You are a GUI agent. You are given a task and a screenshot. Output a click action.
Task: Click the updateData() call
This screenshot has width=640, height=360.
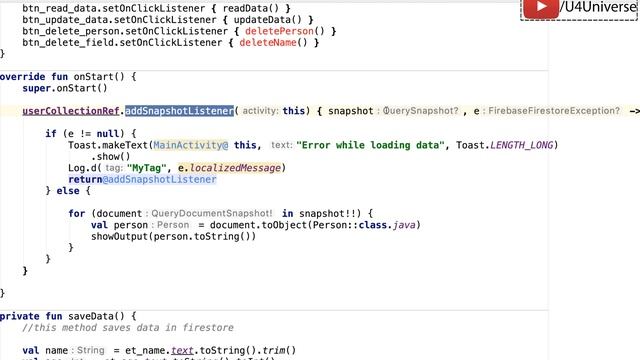tap(267, 20)
